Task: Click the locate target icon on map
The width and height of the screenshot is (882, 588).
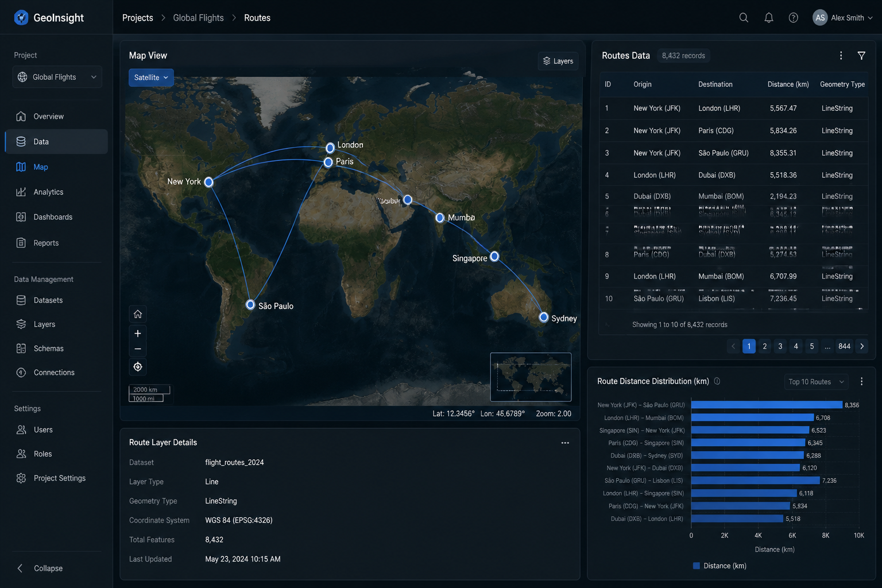Action: 138,367
